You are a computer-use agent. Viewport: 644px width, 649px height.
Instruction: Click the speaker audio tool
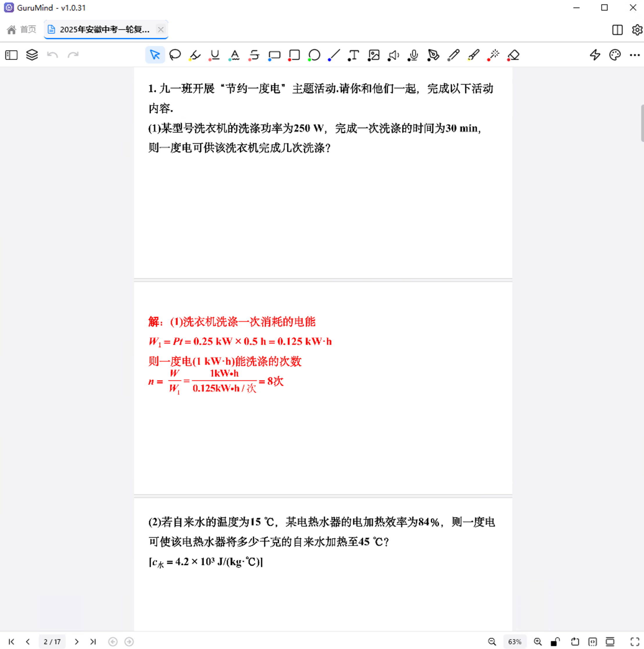[x=393, y=55]
